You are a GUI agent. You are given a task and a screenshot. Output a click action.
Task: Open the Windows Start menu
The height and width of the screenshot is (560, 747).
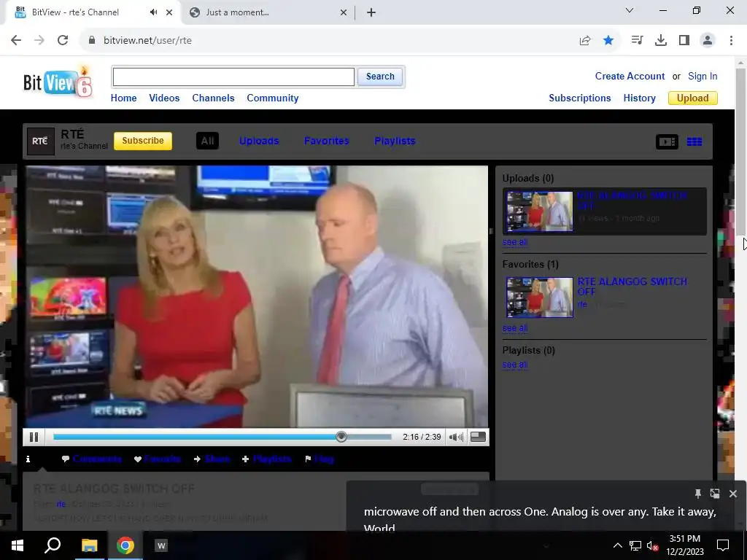pyautogui.click(x=18, y=545)
